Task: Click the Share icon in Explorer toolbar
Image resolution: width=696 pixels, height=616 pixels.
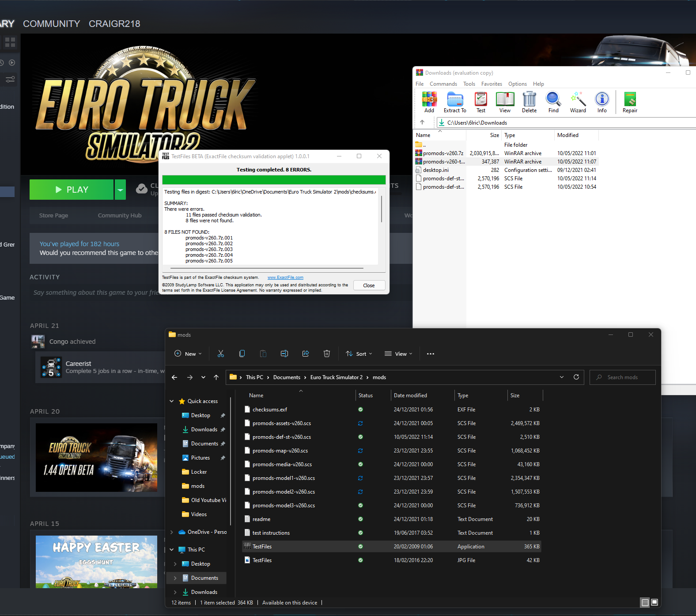Action: click(306, 354)
